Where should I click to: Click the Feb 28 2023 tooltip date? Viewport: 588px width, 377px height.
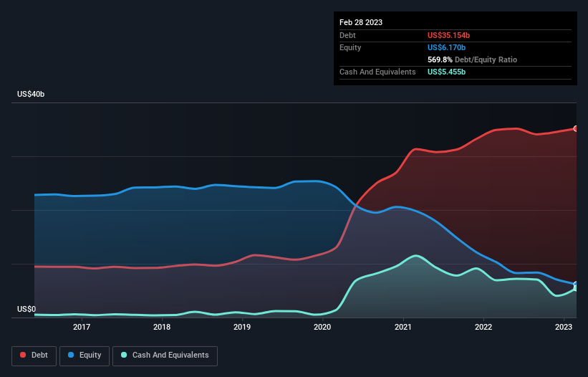click(x=361, y=22)
